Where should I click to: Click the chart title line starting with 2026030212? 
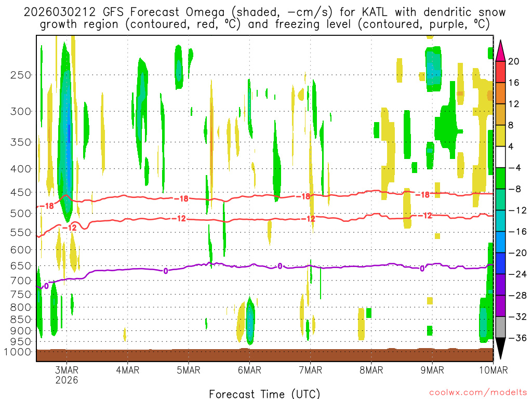[x=264, y=12]
